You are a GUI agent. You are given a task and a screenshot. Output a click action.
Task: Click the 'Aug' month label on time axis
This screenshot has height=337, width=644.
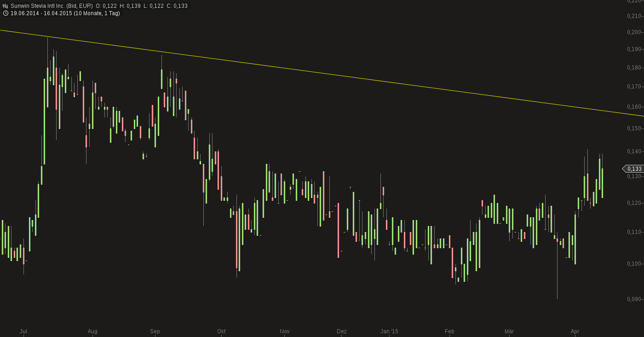pos(92,331)
